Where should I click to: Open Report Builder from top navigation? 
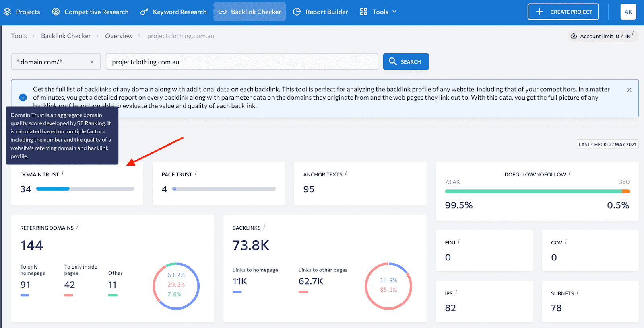(320, 12)
